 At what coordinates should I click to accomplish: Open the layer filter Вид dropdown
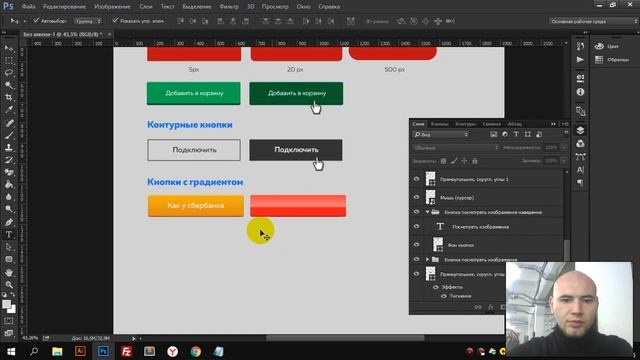441,134
